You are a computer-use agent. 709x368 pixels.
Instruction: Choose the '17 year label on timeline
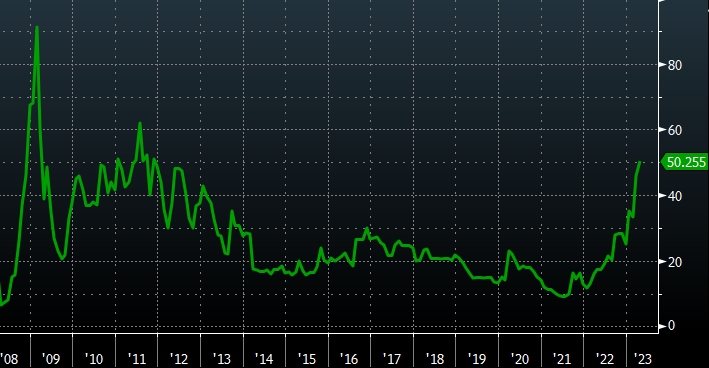click(x=392, y=359)
